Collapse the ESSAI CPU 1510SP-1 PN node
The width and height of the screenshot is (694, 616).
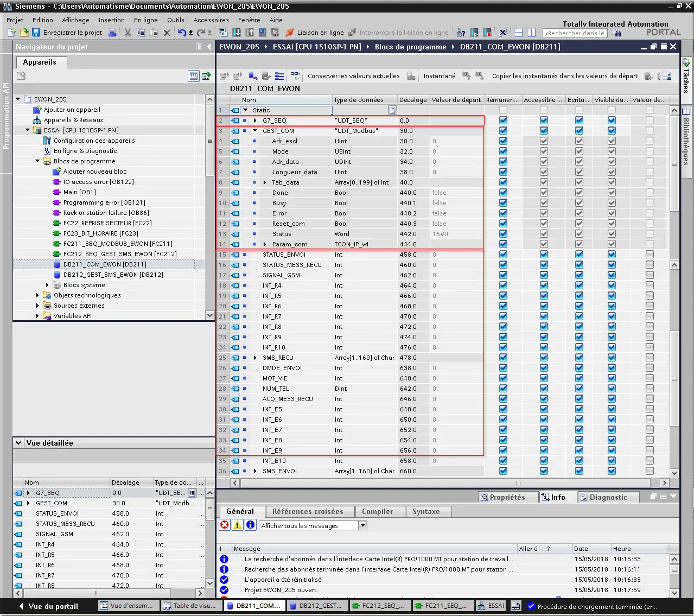click(x=28, y=130)
